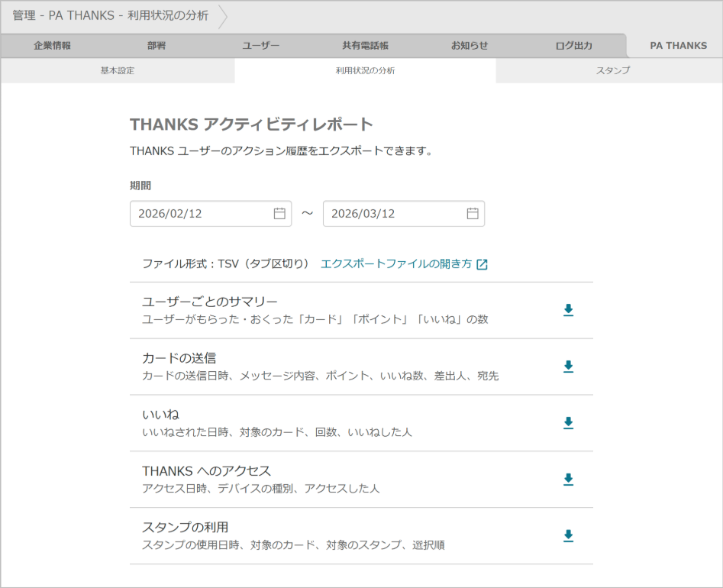Select the ユーザー tab
Screen dimensions: 723x588
pyautogui.click(x=260, y=45)
